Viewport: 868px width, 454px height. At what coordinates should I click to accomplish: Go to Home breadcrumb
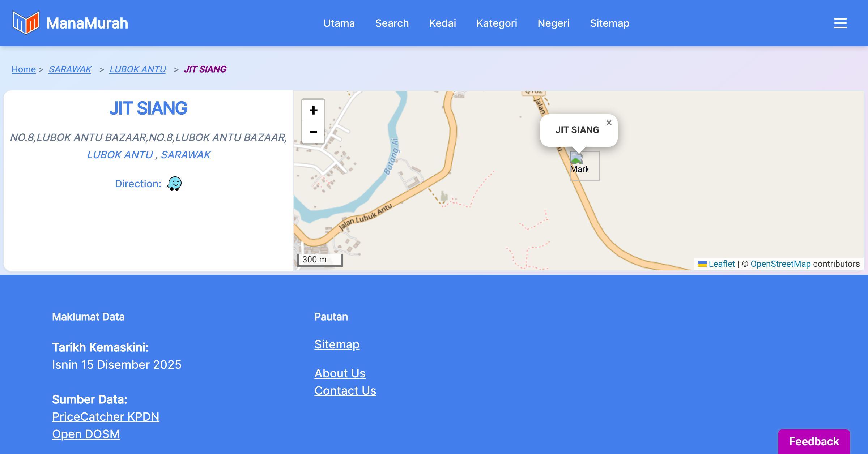click(x=24, y=69)
